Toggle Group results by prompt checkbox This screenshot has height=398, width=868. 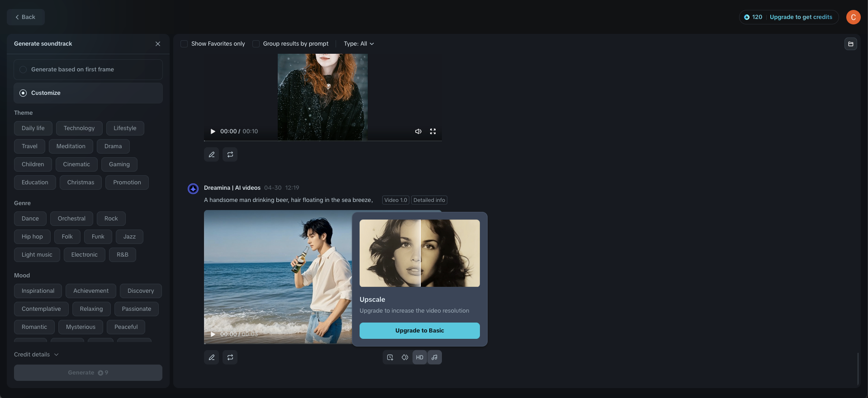(x=256, y=44)
